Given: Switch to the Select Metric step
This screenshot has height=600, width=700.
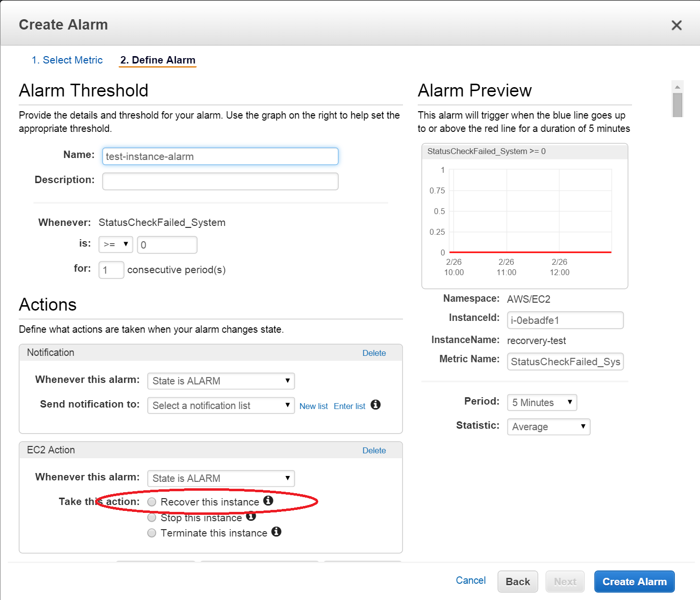Looking at the screenshot, I should pyautogui.click(x=67, y=60).
